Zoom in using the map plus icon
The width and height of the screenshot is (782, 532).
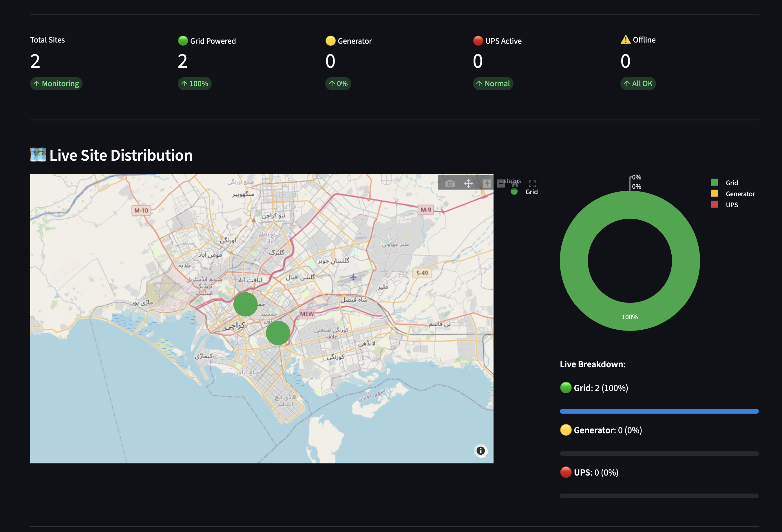pyautogui.click(x=487, y=184)
